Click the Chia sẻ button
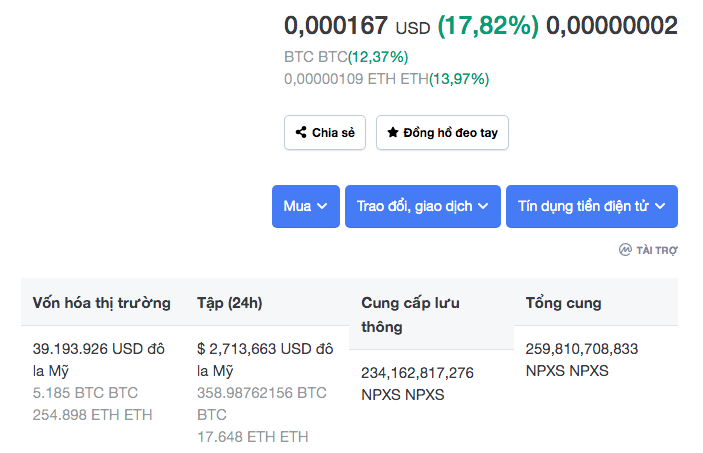Image resolution: width=703 pixels, height=453 pixels. click(325, 132)
